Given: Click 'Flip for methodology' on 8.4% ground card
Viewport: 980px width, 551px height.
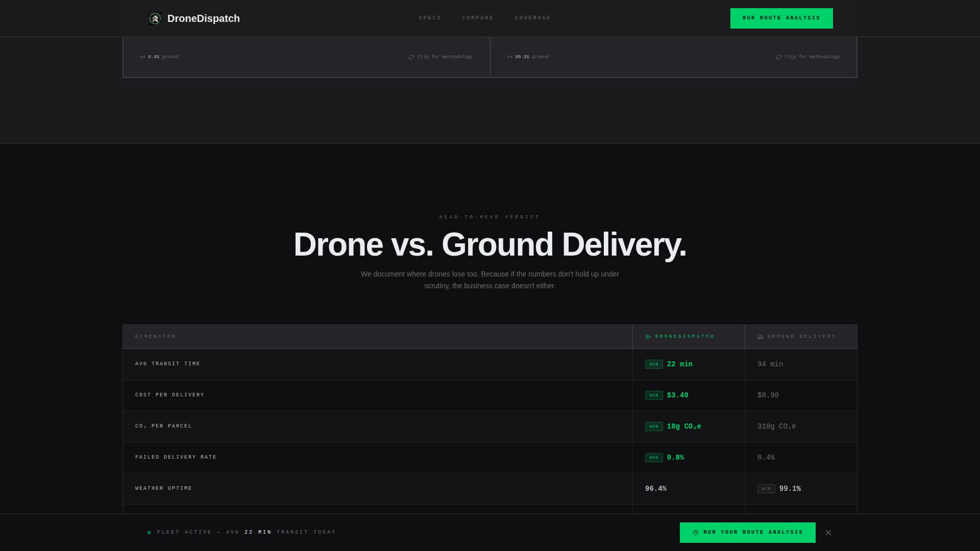Looking at the screenshot, I should coord(445,57).
